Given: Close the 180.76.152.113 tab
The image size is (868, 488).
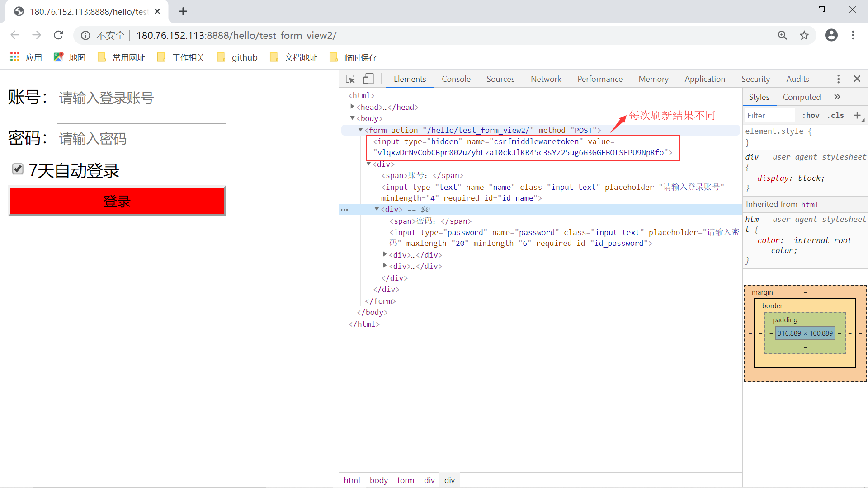Looking at the screenshot, I should tap(157, 11).
